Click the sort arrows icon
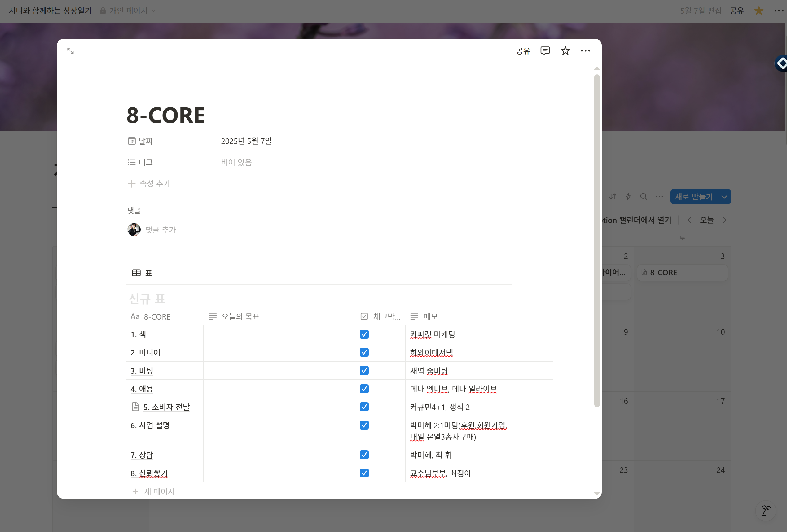Image resolution: width=787 pixels, height=532 pixels. [613, 197]
